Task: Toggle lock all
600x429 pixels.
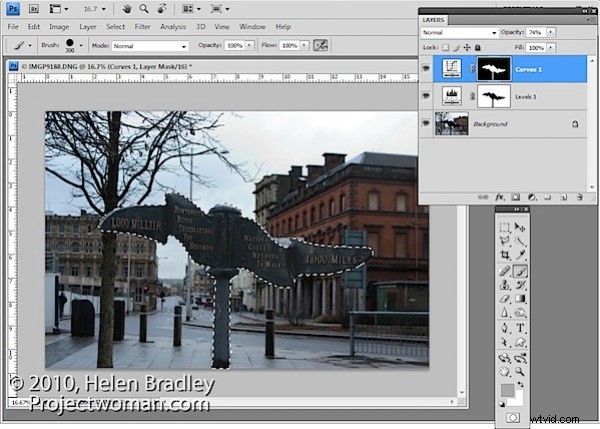Action: [x=478, y=47]
